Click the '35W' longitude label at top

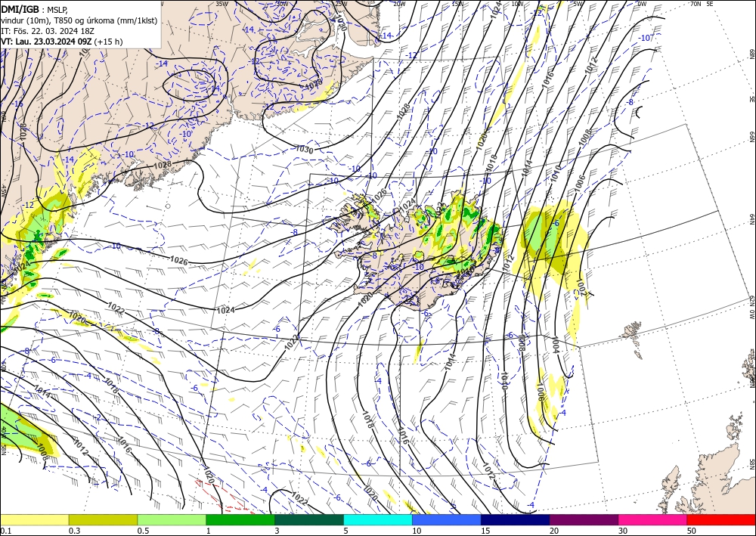(222, 3)
